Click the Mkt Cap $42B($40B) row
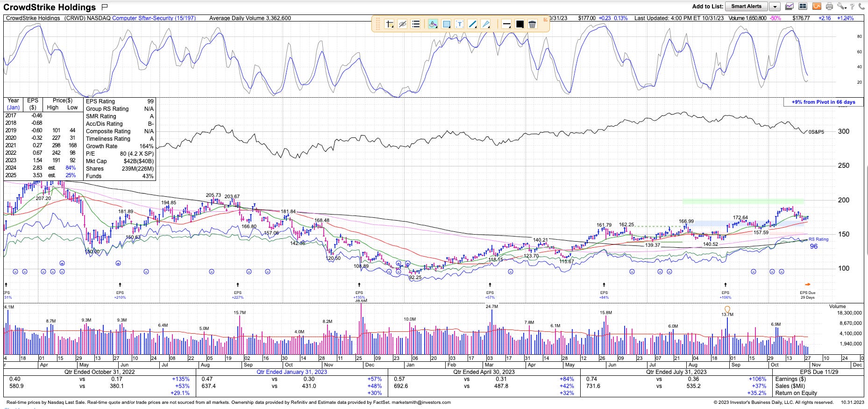Screen dimensions: 868x409 point(120,161)
